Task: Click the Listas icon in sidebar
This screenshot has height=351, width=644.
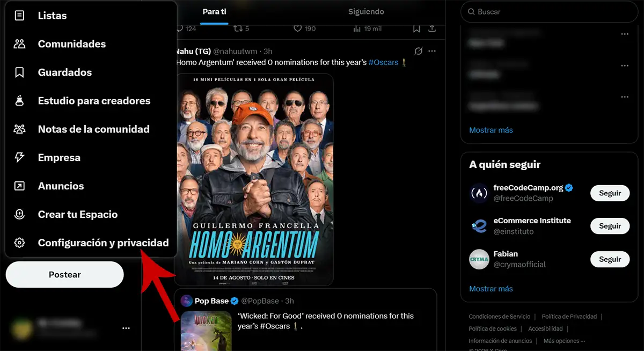Action: 19,16
